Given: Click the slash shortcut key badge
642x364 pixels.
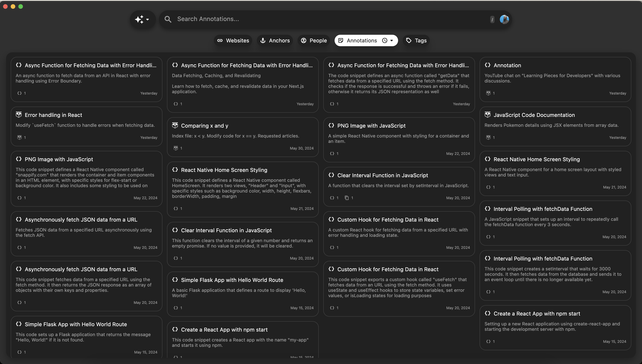Looking at the screenshot, I should coord(492,19).
